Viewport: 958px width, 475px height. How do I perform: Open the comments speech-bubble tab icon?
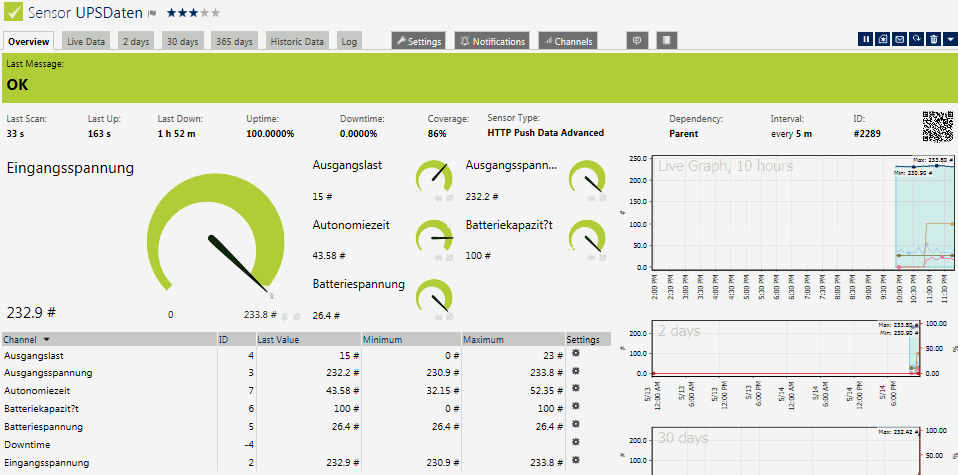[637, 41]
